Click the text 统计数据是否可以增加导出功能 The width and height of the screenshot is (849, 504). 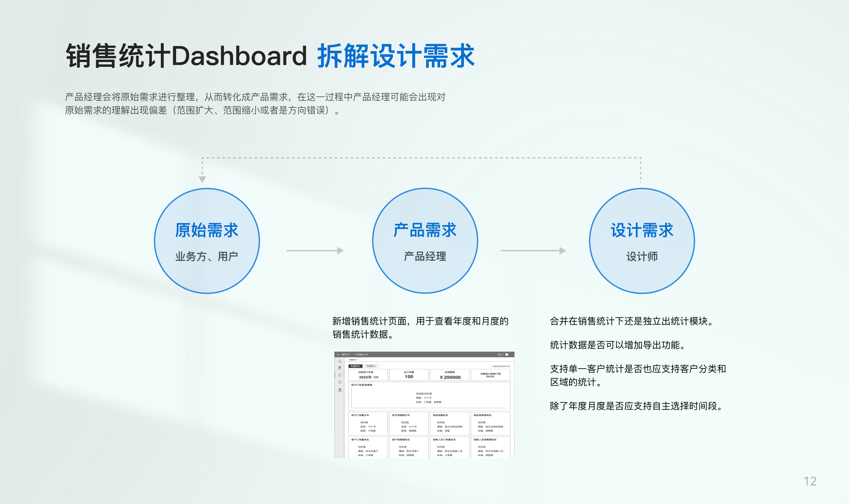[x=615, y=345]
